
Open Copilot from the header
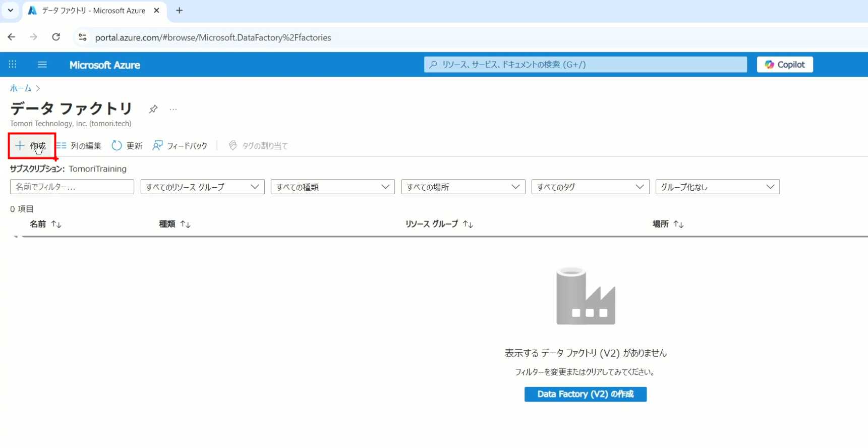point(784,65)
